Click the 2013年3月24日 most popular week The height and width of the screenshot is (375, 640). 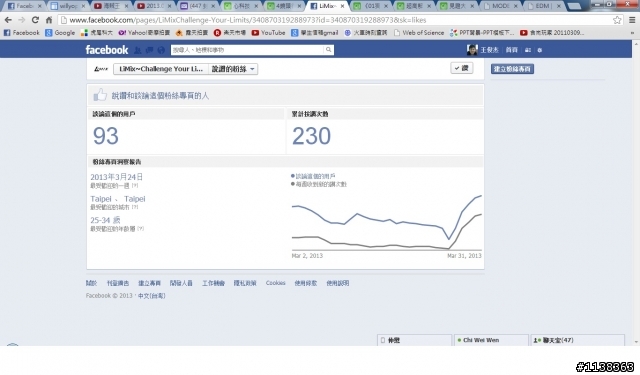tap(116, 177)
